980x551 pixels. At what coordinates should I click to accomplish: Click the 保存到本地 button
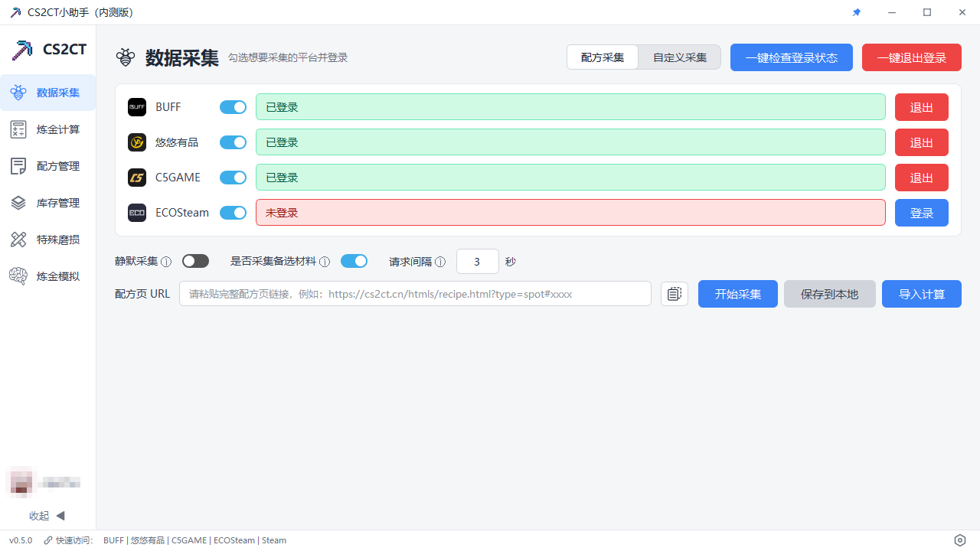[x=830, y=294]
